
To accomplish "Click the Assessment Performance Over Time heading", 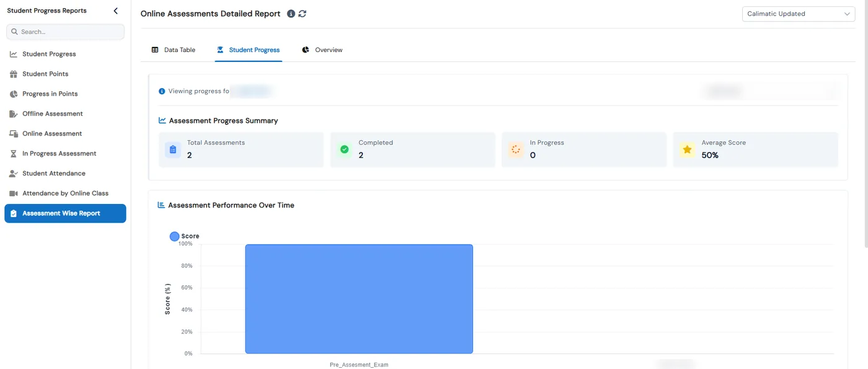I will point(231,205).
